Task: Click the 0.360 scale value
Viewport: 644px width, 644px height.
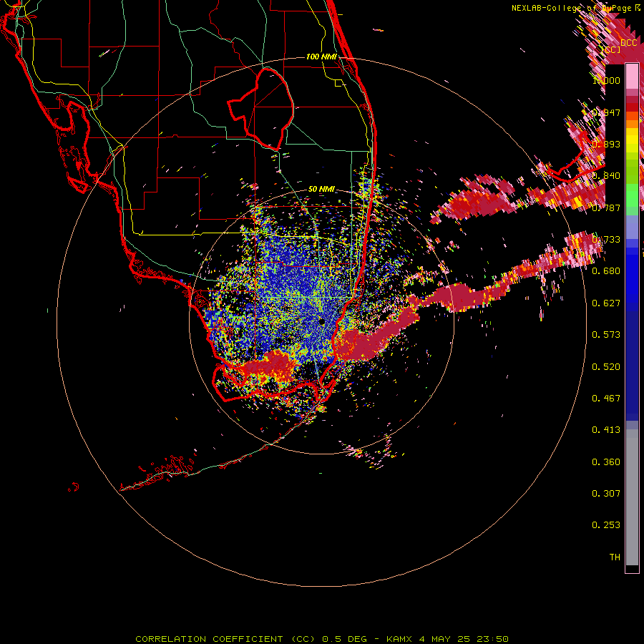Action: (x=606, y=462)
